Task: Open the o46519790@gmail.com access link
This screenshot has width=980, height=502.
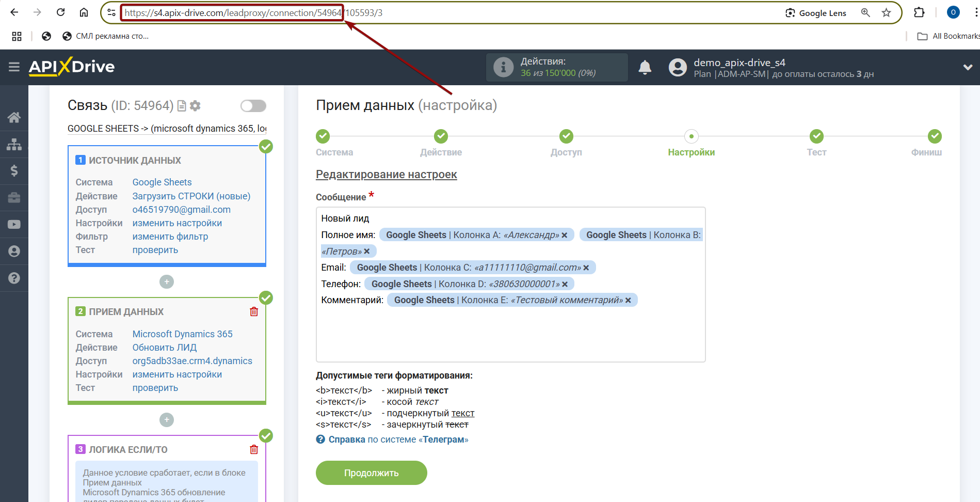Action: coord(182,210)
